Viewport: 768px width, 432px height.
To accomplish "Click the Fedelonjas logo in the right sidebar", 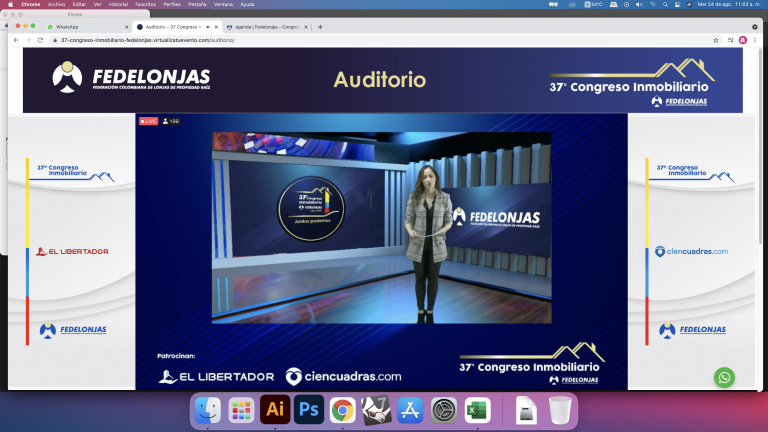I will [692, 330].
